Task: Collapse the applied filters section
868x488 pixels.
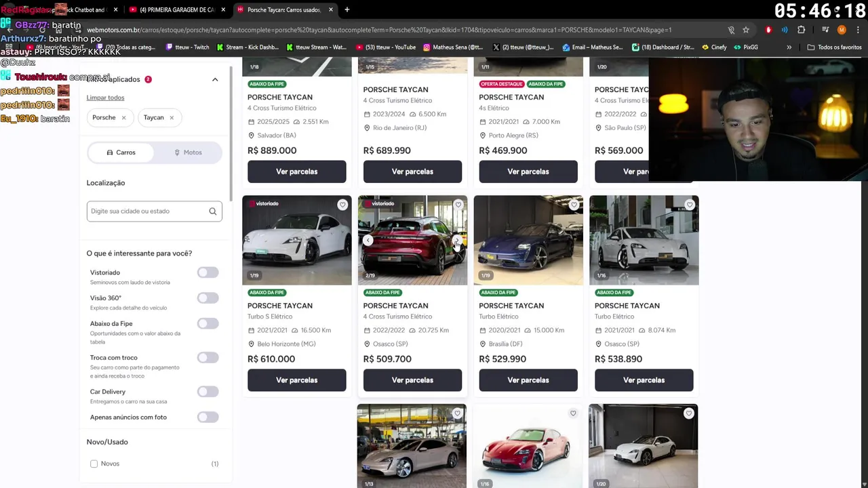Action: point(215,79)
